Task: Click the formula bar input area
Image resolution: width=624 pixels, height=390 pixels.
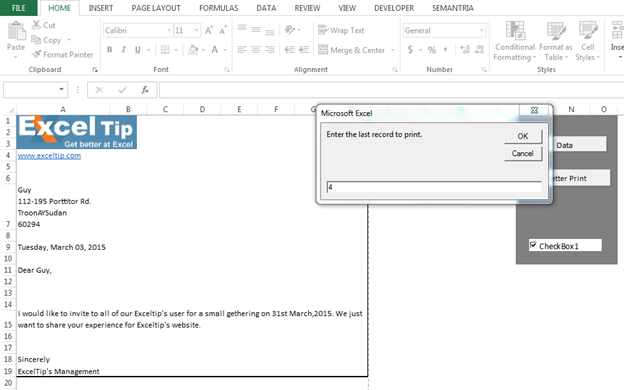Action: [x=392, y=90]
